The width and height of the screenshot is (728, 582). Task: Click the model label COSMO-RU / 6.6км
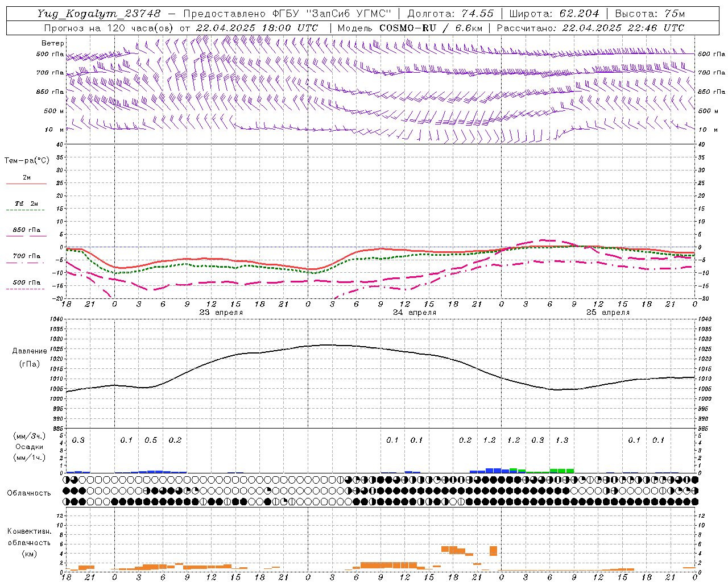pos(431,28)
